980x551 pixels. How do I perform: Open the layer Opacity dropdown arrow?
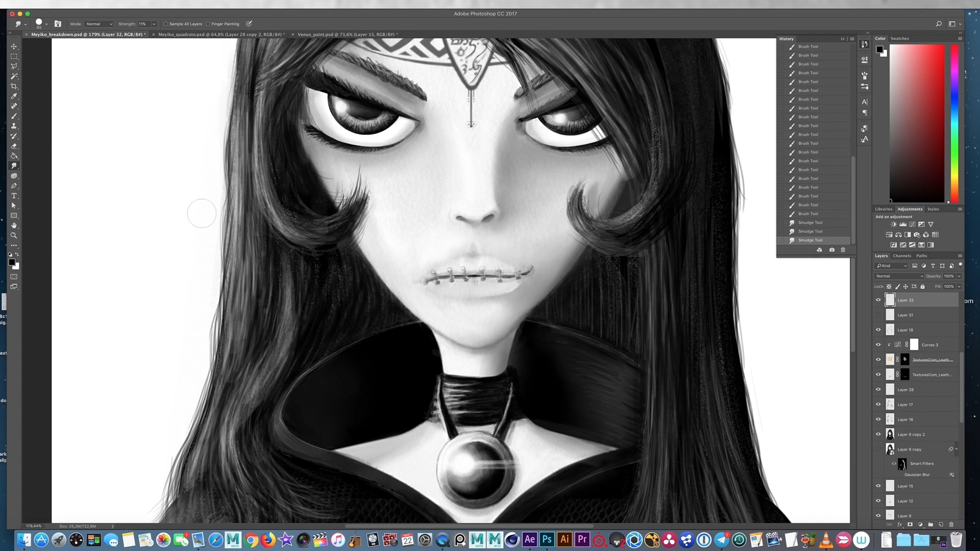[959, 276]
